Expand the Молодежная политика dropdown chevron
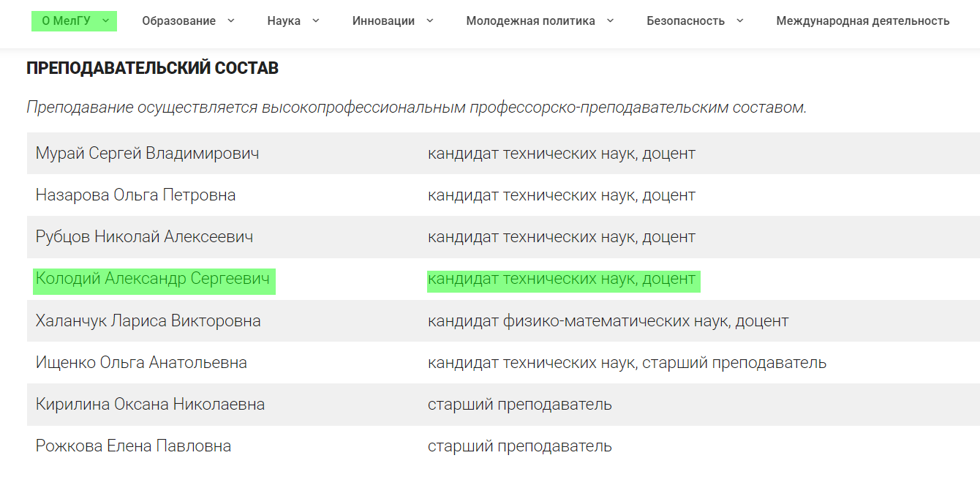Image resolution: width=980 pixels, height=488 pixels. [609, 20]
